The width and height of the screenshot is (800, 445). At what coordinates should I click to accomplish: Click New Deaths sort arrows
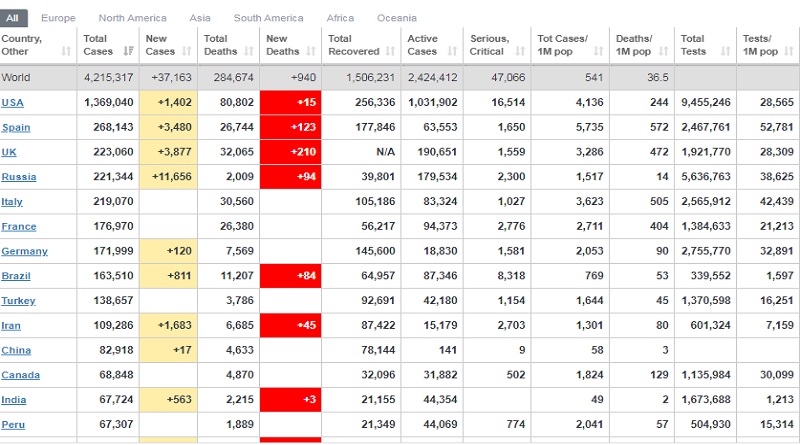(x=311, y=51)
